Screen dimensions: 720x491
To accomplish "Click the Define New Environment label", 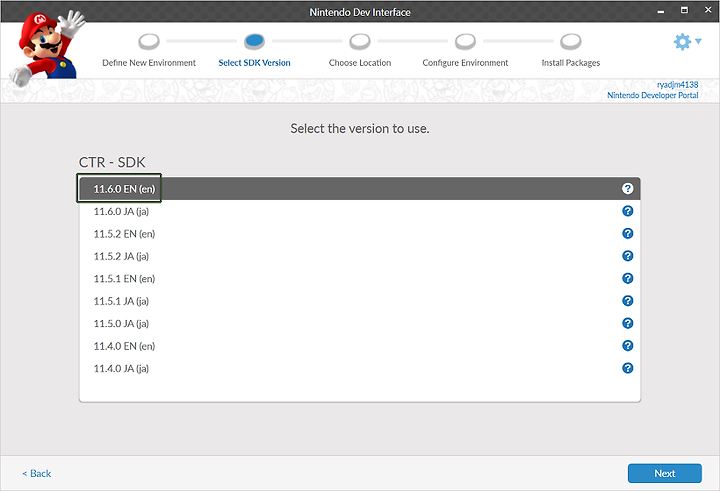I will [149, 63].
